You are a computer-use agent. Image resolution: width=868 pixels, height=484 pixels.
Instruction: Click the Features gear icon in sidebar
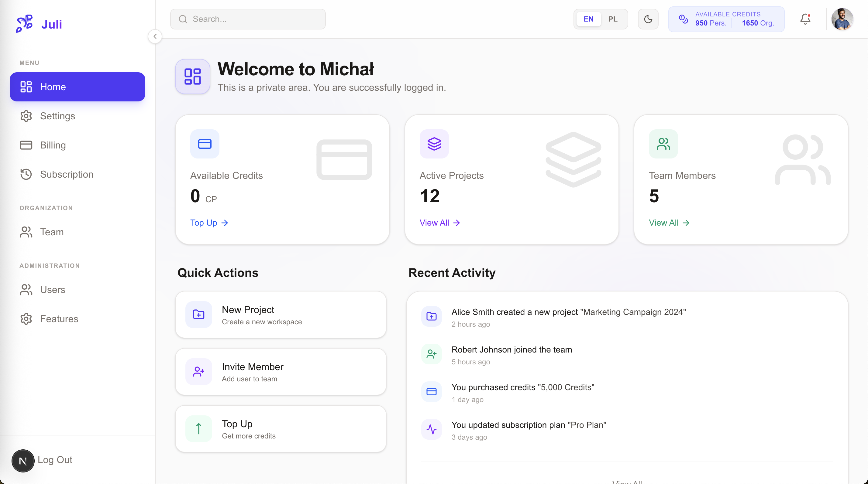coord(26,319)
